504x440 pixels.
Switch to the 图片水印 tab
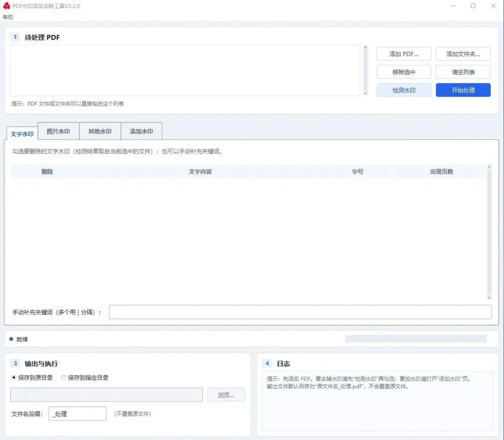click(58, 131)
